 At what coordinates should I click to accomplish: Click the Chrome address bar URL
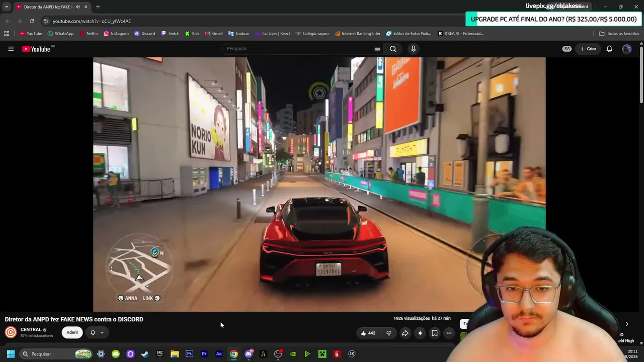92,21
